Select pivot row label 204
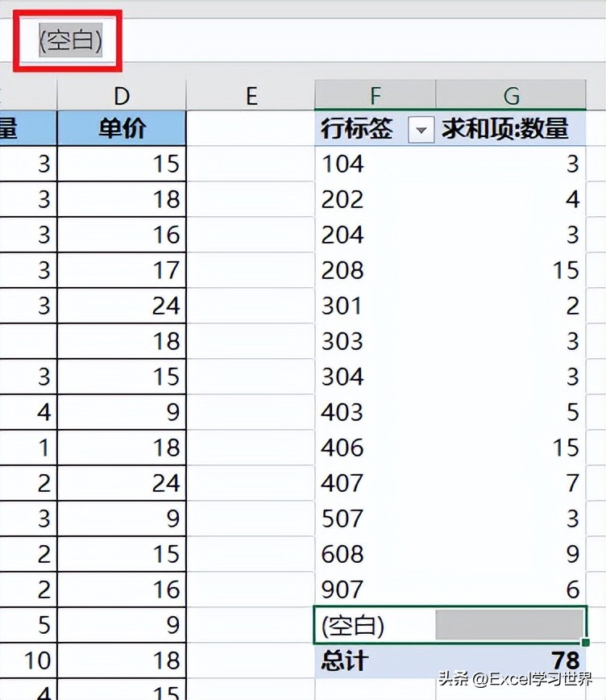Screen dimensions: 606x700 342,235
